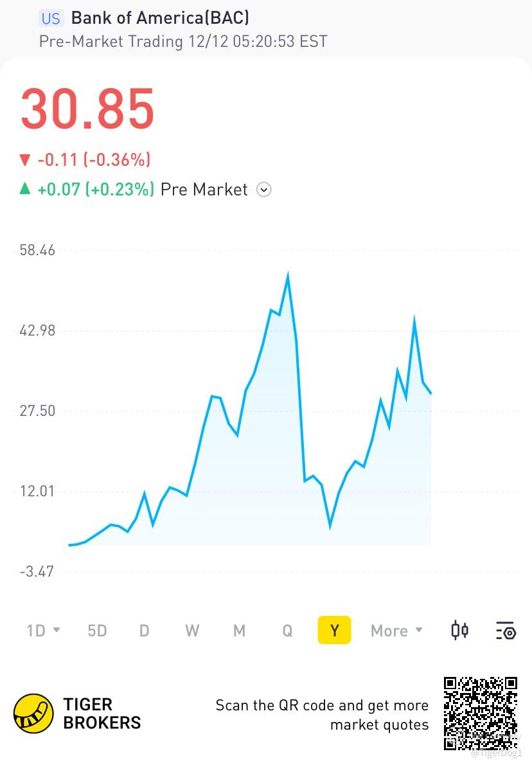Switch to candlestick chart type icon

point(459,631)
